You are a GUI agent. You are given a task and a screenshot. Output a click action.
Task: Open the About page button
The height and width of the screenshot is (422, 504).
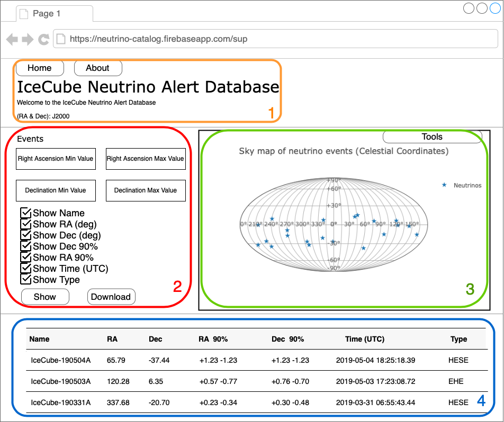click(x=98, y=68)
